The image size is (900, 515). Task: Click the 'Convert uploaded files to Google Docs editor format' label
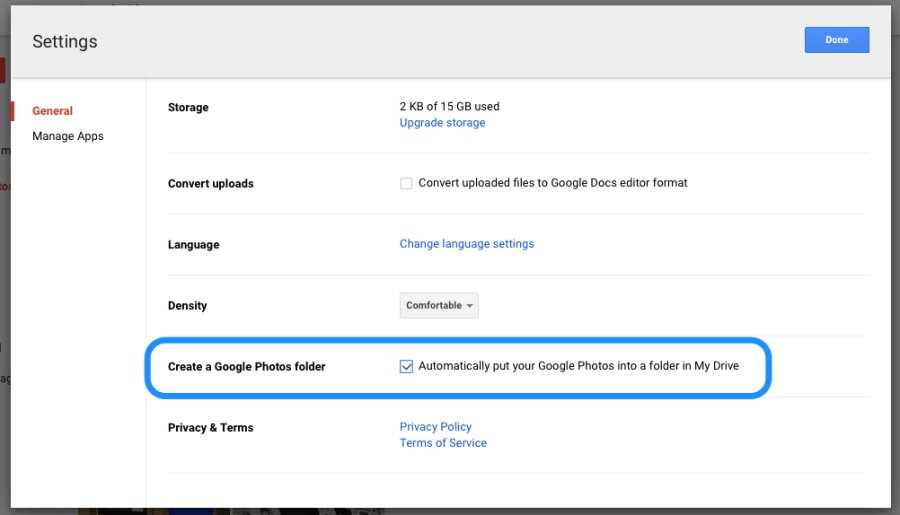553,183
